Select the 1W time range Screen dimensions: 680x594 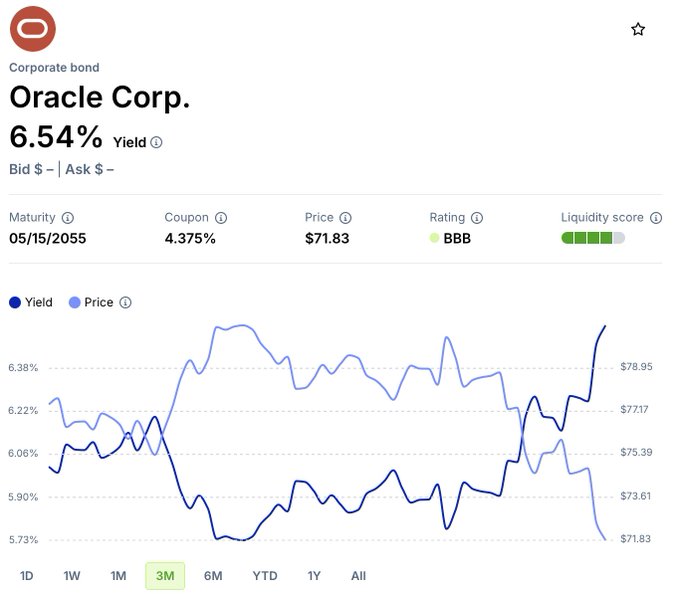(x=72, y=575)
